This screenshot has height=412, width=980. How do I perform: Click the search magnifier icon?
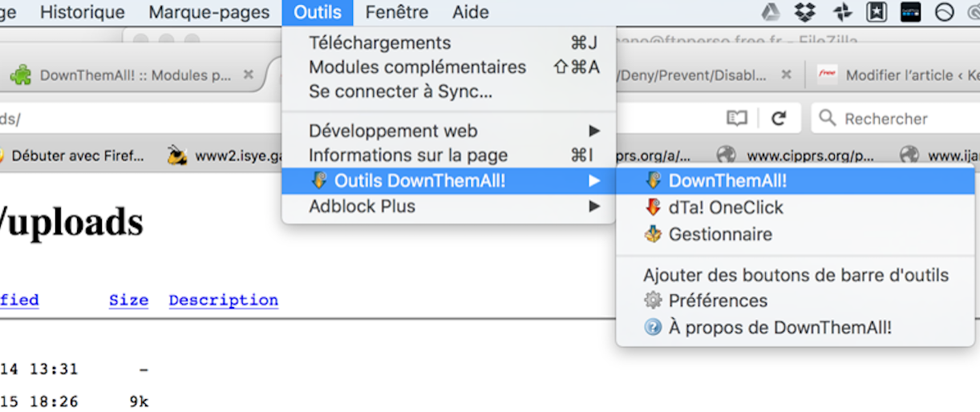click(828, 119)
